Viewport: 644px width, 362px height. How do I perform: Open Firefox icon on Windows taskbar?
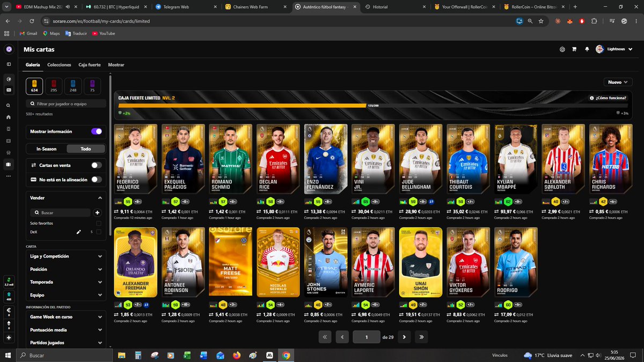pos(237,355)
